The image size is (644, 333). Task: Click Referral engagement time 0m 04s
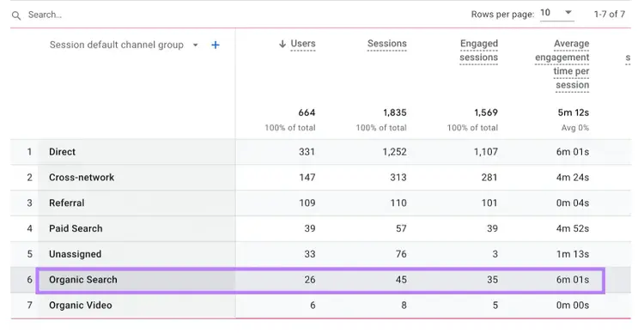(x=573, y=203)
